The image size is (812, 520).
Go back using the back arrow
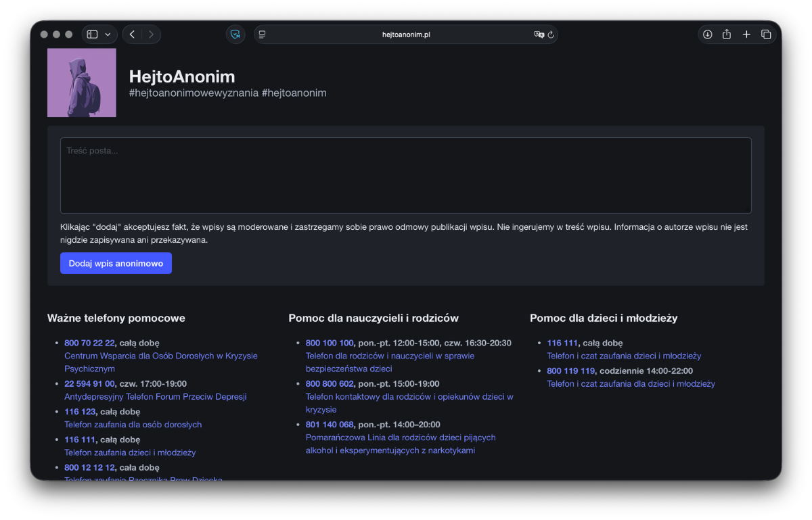point(132,34)
